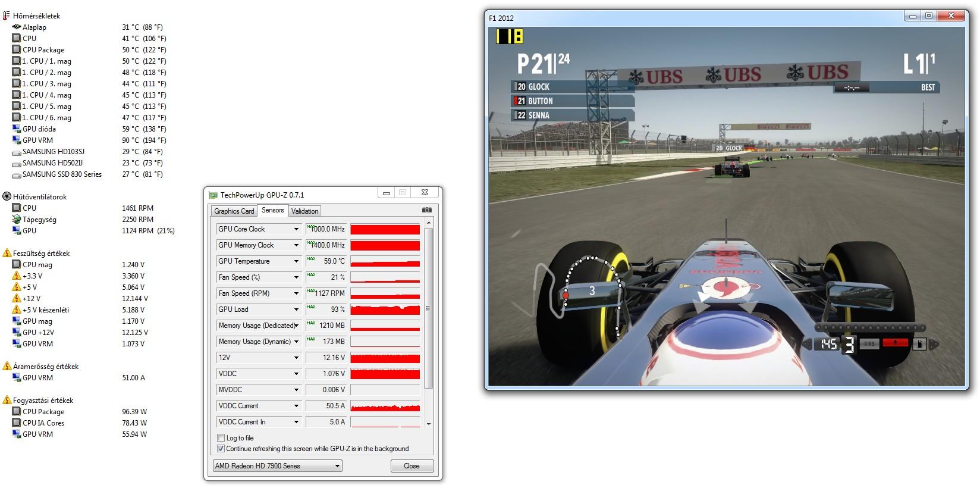The height and width of the screenshot is (491, 980).
Task: Minimize the F1 2012 game window
Action: point(913,17)
